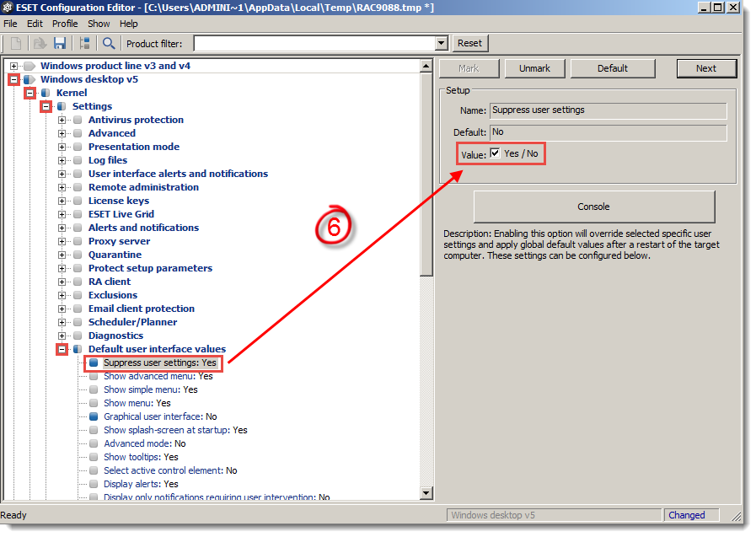
Task: Click the icon beside Settings node
Action: [62, 106]
